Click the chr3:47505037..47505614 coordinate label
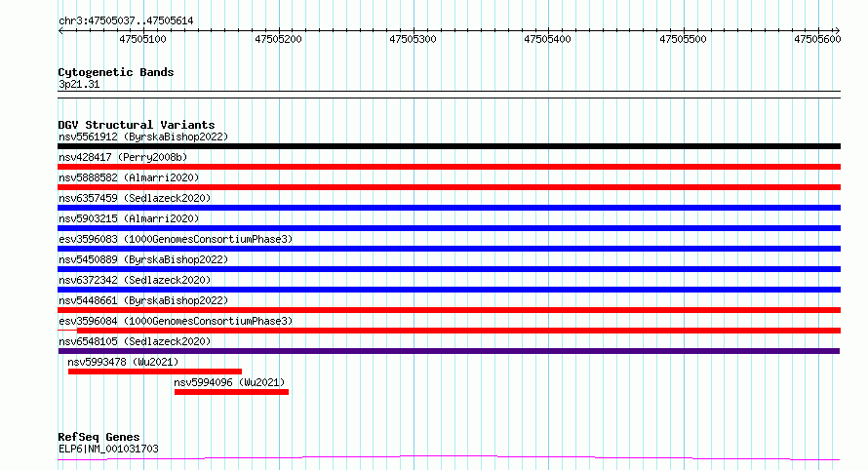This screenshot has height=470, width=868. (126, 21)
